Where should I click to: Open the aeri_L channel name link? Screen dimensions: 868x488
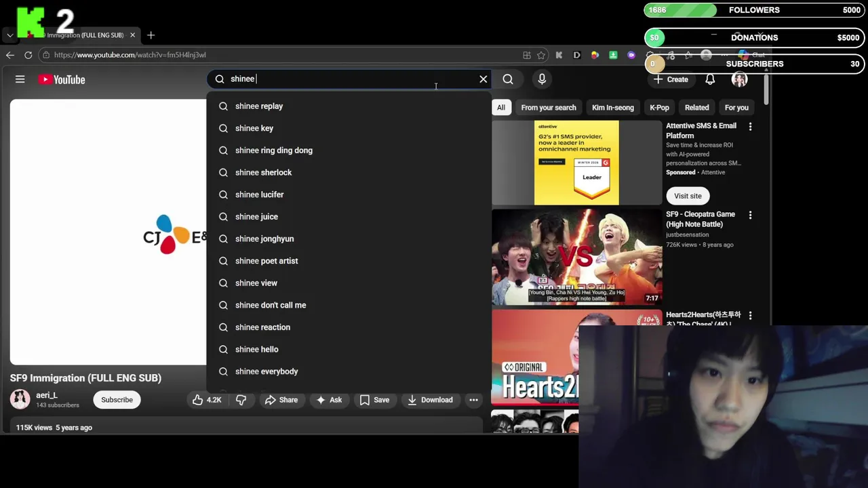pyautogui.click(x=47, y=395)
